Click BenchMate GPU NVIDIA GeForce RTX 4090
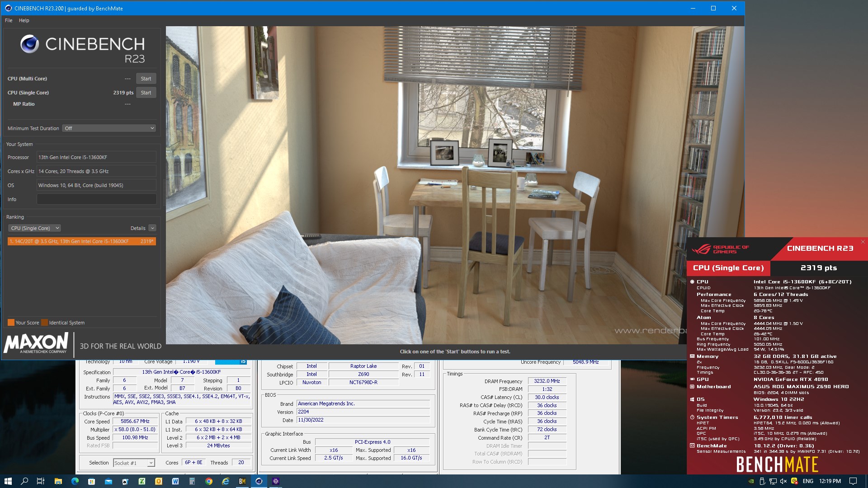The height and width of the screenshot is (488, 868). coord(791,380)
